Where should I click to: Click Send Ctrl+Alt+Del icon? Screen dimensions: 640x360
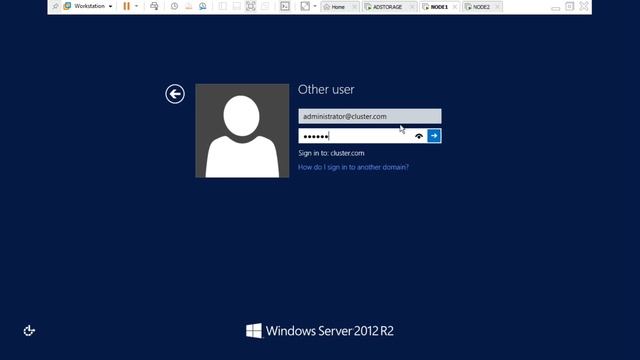coord(154,6)
